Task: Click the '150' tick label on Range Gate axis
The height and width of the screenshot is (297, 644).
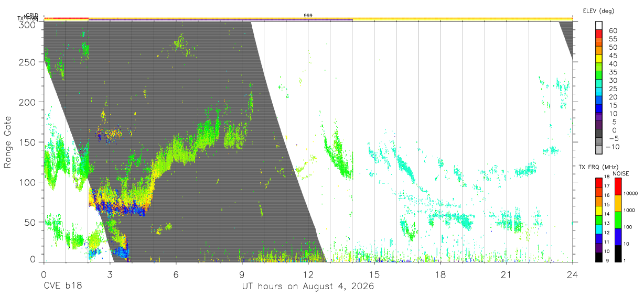Action: (x=27, y=142)
